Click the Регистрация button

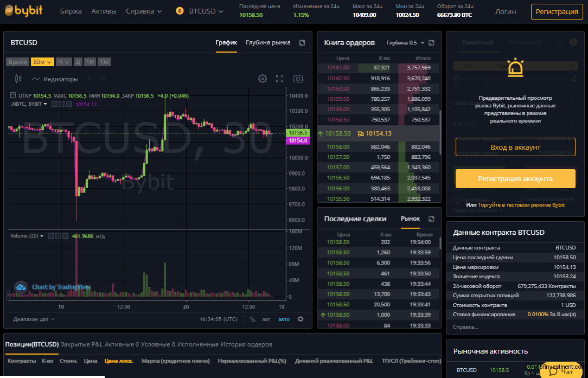point(557,11)
